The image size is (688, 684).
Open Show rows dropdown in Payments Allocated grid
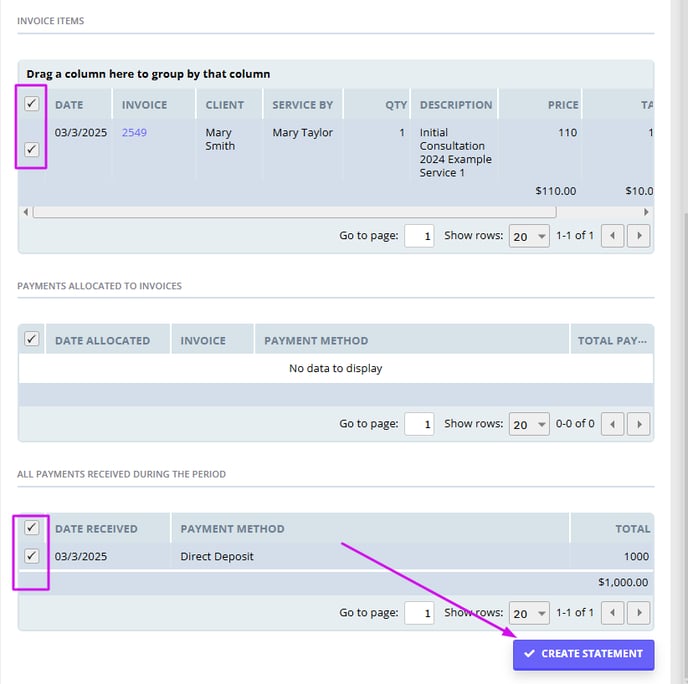click(x=529, y=424)
